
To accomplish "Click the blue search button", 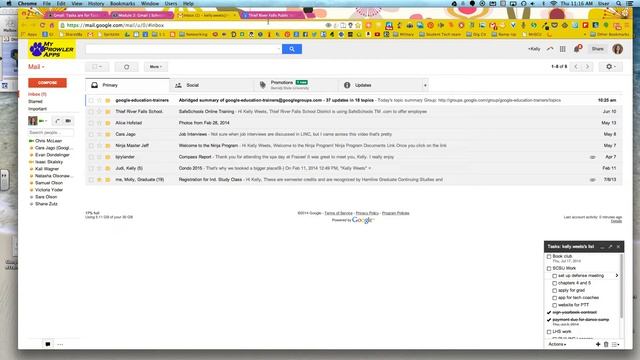I will tap(292, 49).
